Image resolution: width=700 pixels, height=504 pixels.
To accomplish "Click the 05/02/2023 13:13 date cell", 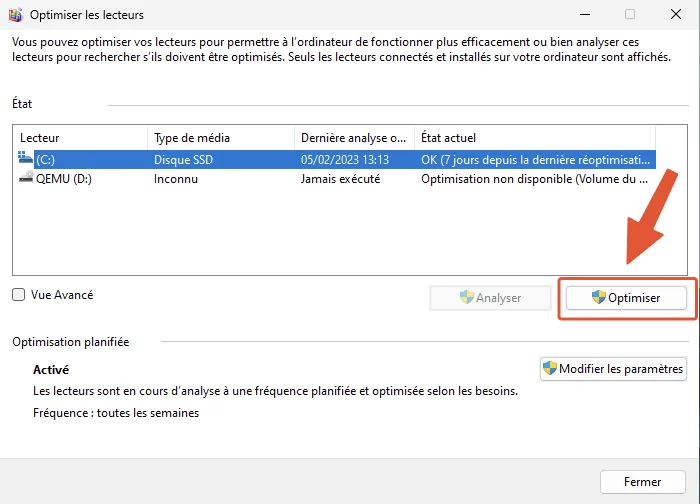I will 345,160.
